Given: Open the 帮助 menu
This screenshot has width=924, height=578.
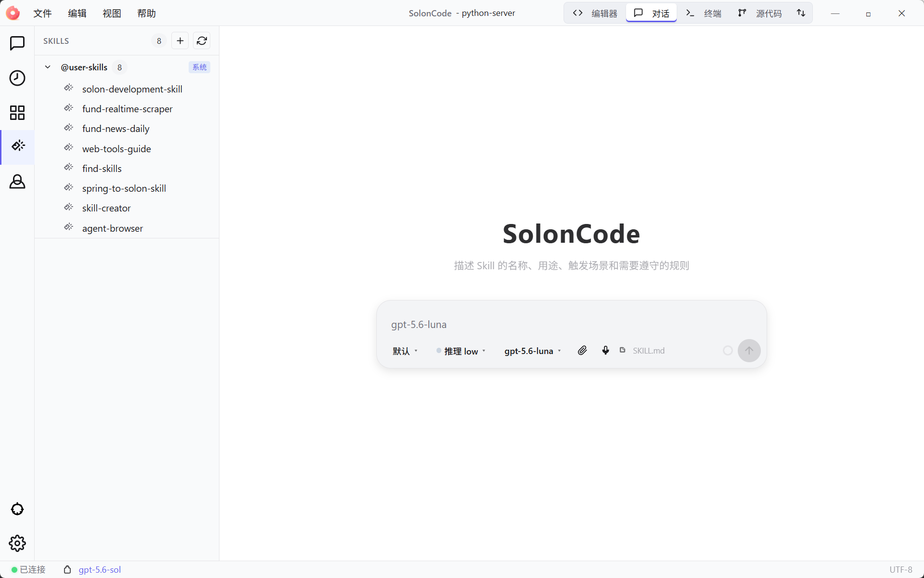Looking at the screenshot, I should [146, 13].
